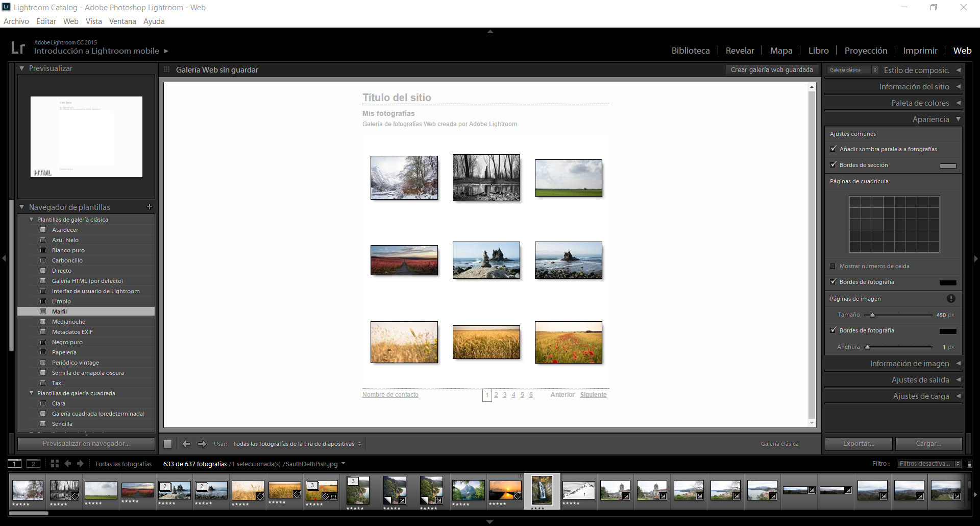Click the Tamaño slider handle
980x526 pixels.
click(873, 315)
